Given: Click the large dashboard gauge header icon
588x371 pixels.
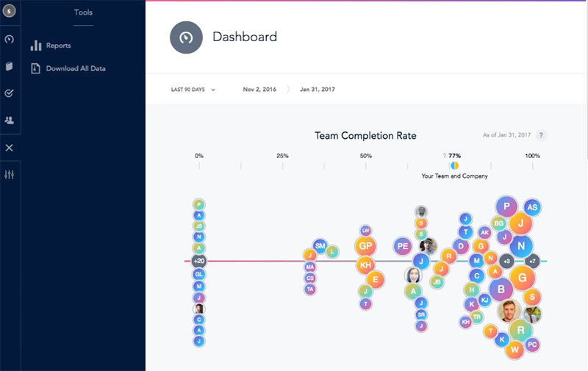Looking at the screenshot, I should 186,37.
